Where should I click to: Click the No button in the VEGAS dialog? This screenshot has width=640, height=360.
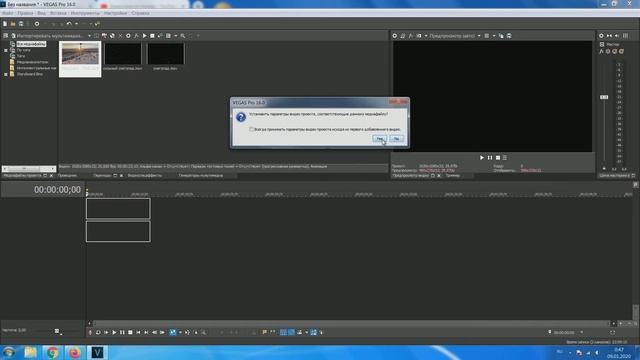396,139
